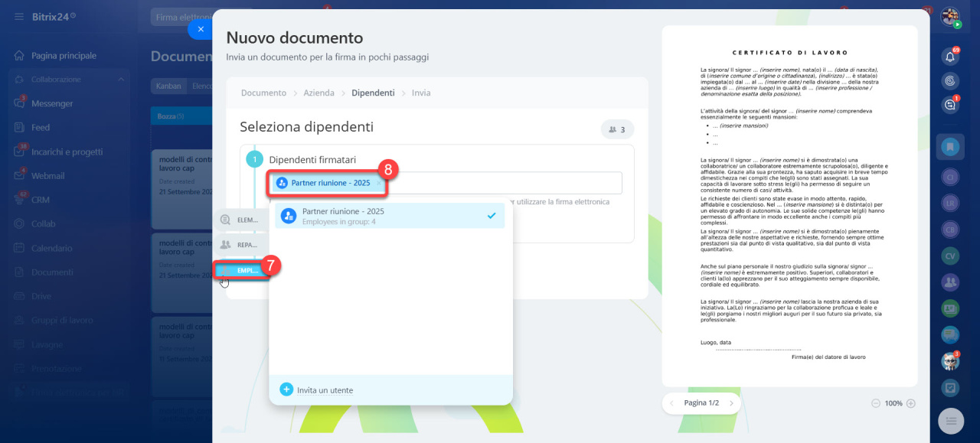
Task: Go back to Documento step in breadcrumb
Action: pos(263,93)
